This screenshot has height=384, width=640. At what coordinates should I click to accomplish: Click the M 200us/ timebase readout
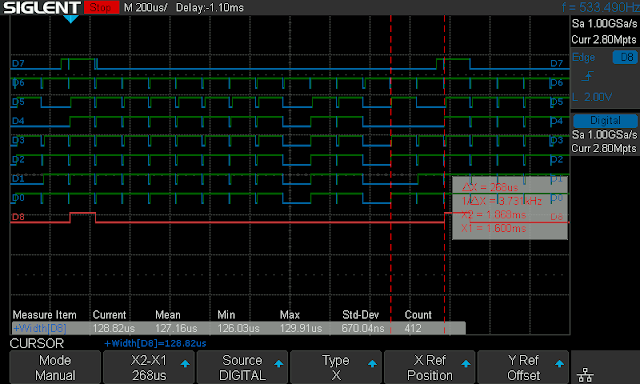point(146,7)
